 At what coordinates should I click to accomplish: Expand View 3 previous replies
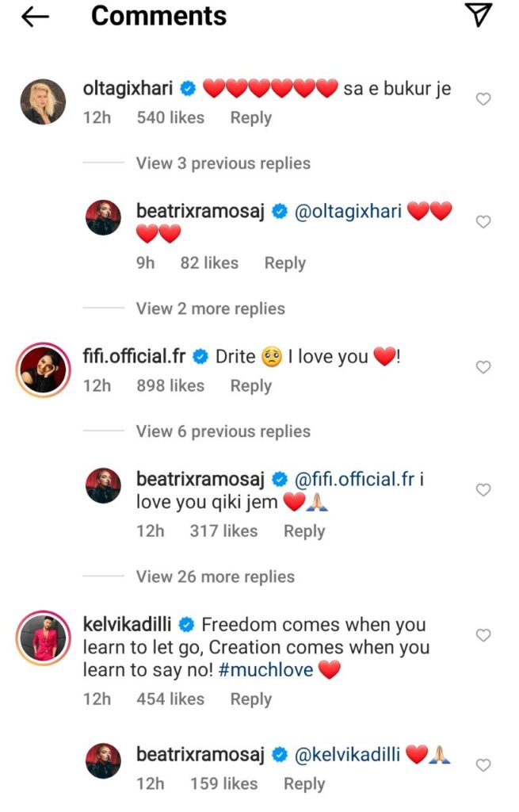click(223, 163)
